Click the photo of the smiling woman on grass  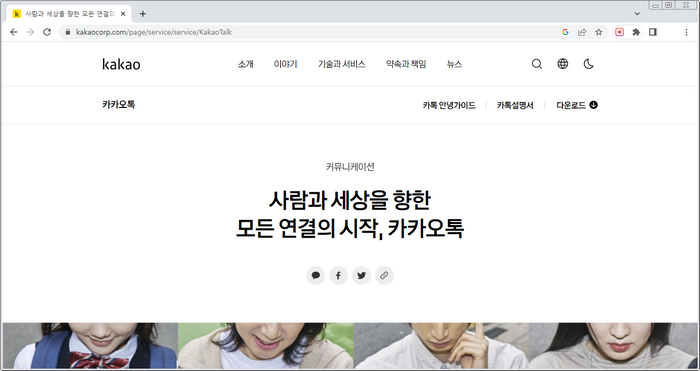pos(266,346)
